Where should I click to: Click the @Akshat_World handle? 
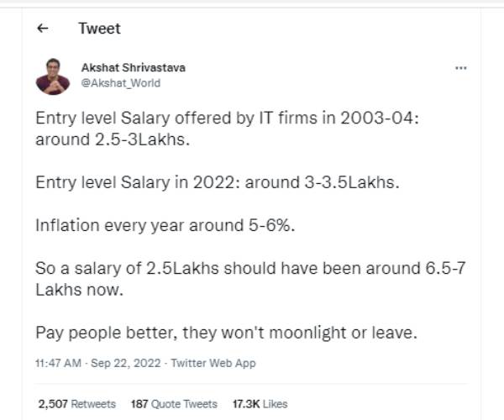click(120, 83)
